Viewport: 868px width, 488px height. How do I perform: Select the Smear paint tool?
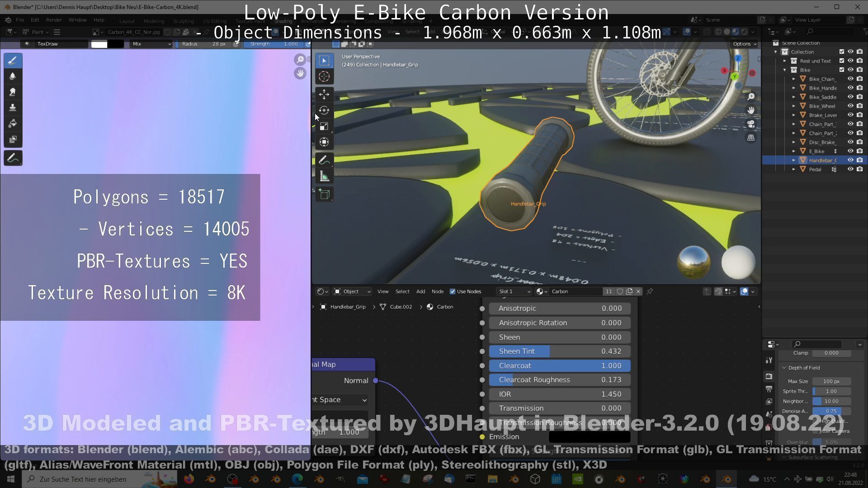[13, 92]
